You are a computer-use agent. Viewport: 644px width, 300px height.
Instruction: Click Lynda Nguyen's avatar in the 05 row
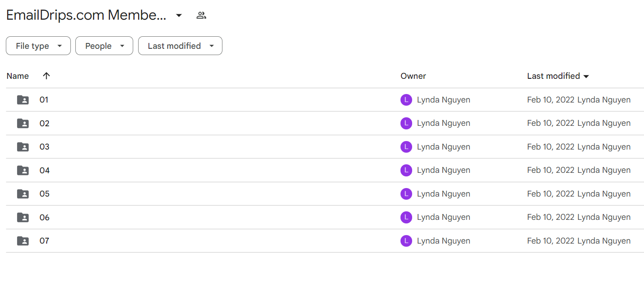pos(406,194)
